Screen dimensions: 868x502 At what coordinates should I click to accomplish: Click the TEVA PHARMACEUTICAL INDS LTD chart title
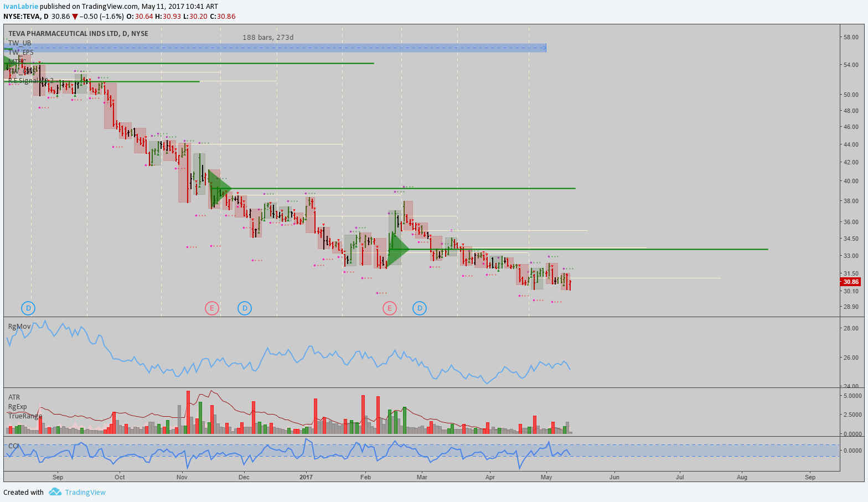pyautogui.click(x=78, y=33)
